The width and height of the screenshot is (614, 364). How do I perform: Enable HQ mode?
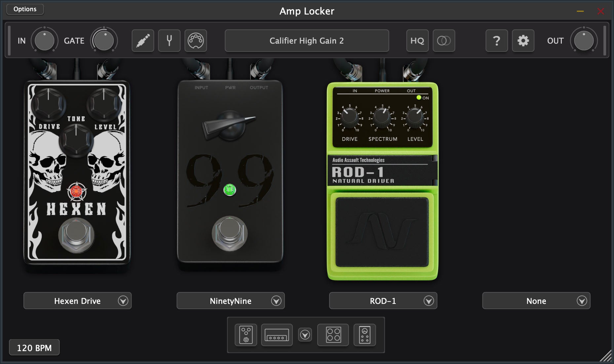(x=417, y=41)
